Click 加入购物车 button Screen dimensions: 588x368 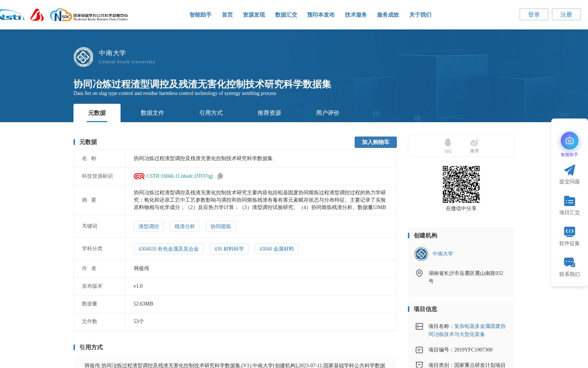coord(376,142)
